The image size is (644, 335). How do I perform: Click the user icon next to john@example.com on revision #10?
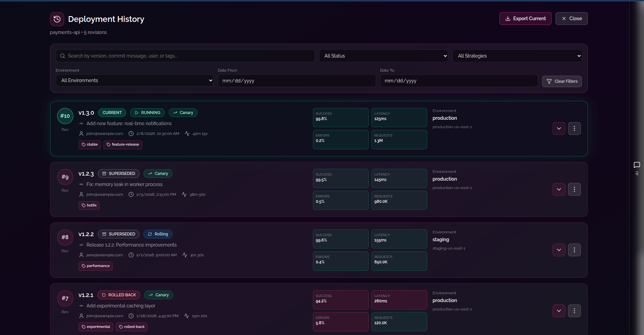tap(81, 134)
